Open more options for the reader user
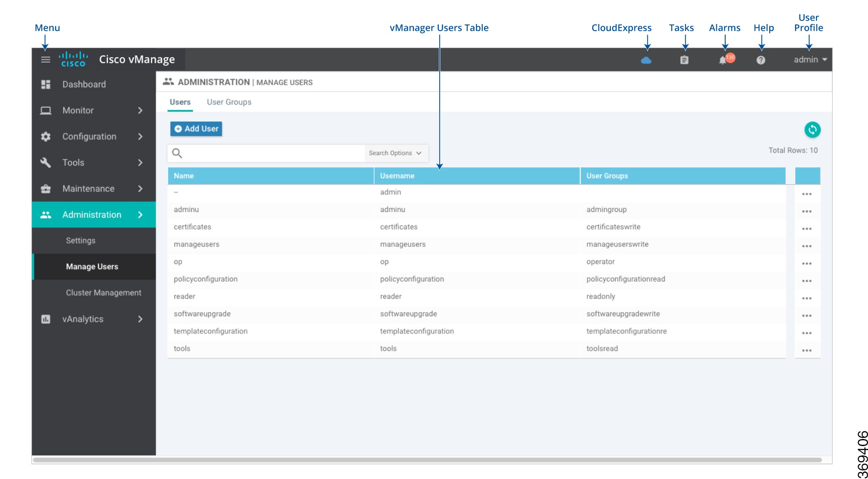Screen dimensions: 868x479 [807, 298]
